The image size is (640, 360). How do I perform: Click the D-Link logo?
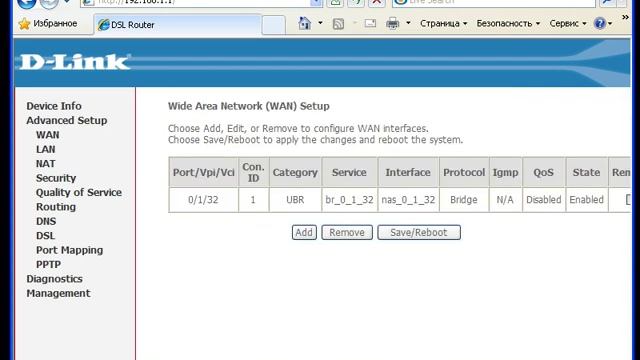coord(75,62)
